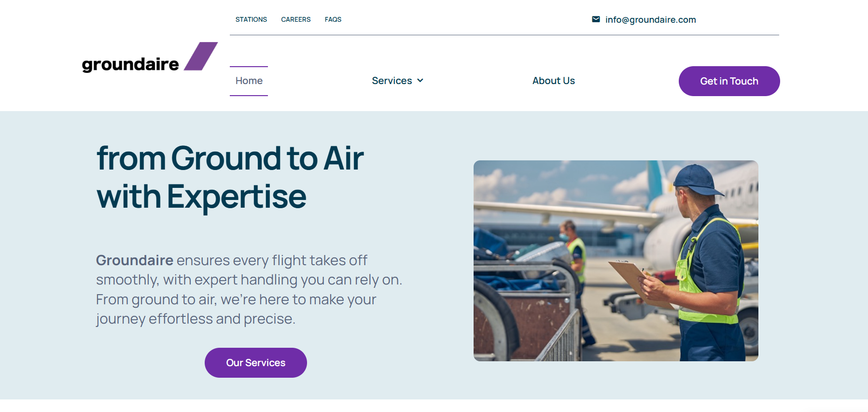Screen dimensions: 868x412
Task: Click the capped worker's blue cap
Action: click(695, 178)
